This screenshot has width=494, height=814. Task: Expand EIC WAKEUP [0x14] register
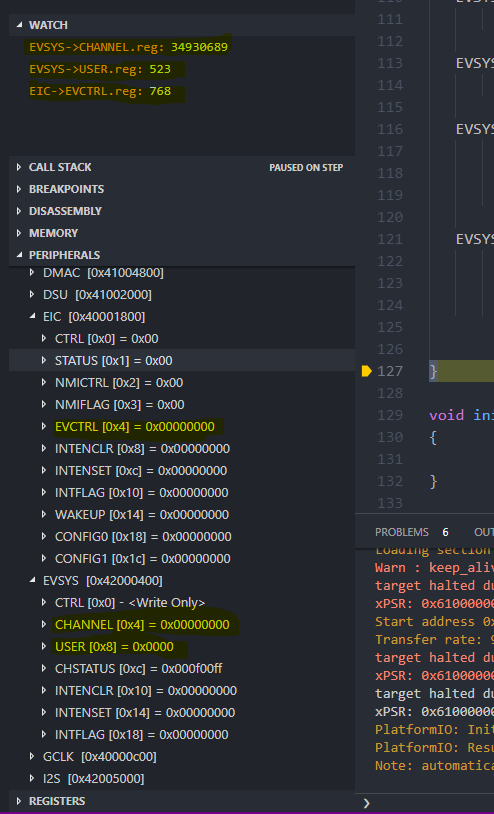tap(45, 514)
